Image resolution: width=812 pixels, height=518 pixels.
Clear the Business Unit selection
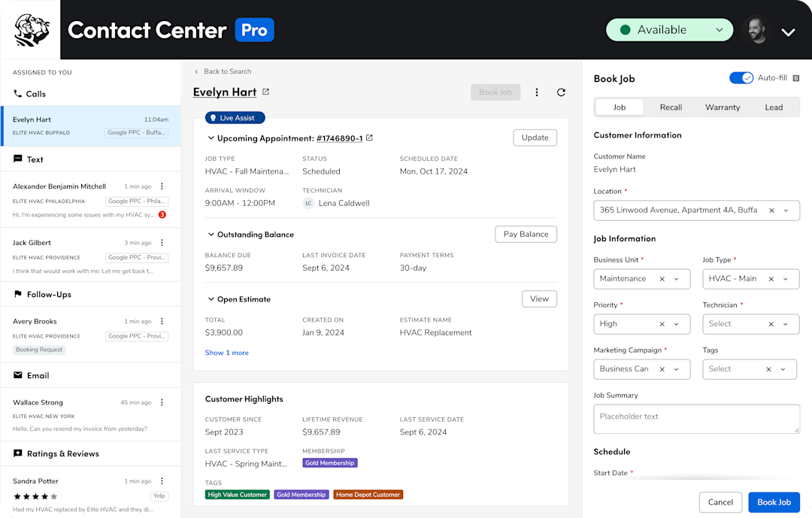pos(662,279)
